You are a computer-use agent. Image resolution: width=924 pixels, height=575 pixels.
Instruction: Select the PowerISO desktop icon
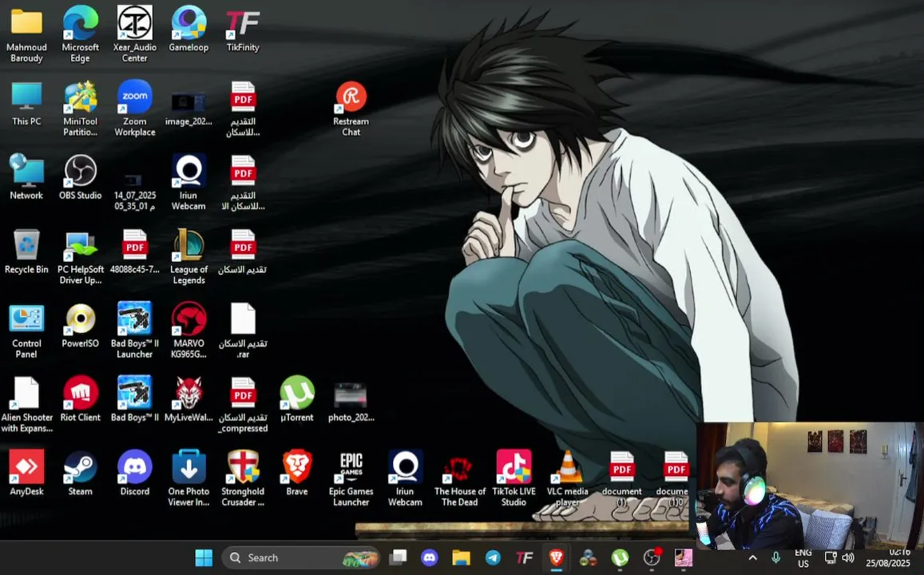80,325
